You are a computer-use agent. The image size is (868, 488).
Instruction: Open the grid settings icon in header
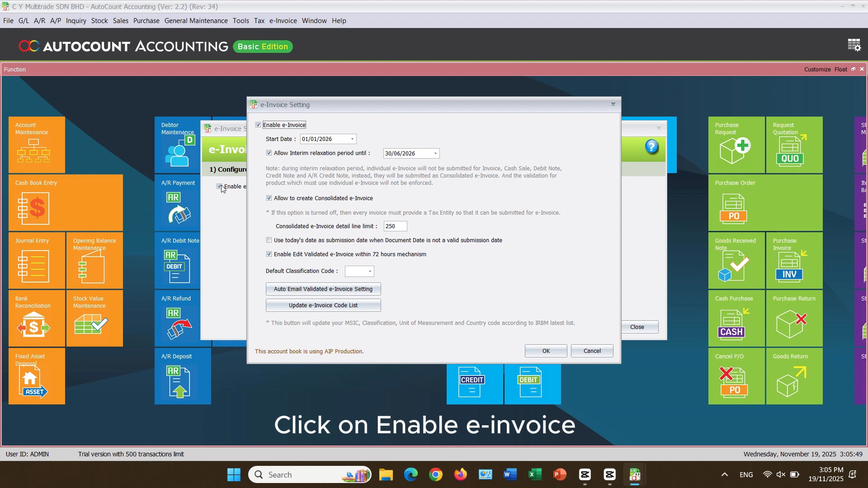coord(854,45)
